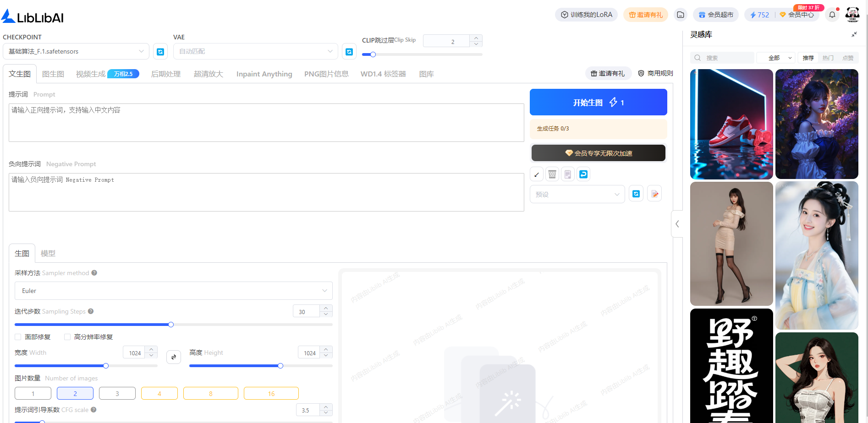
Task: Select image count 8
Action: pyautogui.click(x=211, y=393)
